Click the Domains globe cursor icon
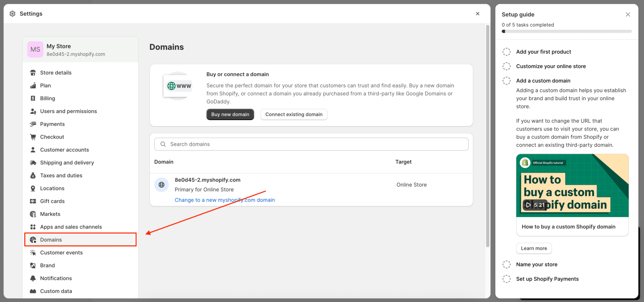 [33, 240]
